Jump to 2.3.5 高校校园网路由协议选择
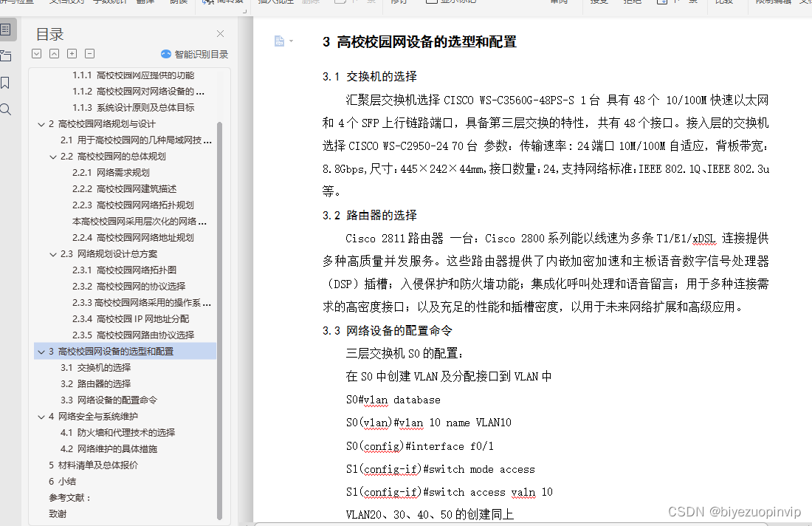812x526 pixels. point(133,335)
